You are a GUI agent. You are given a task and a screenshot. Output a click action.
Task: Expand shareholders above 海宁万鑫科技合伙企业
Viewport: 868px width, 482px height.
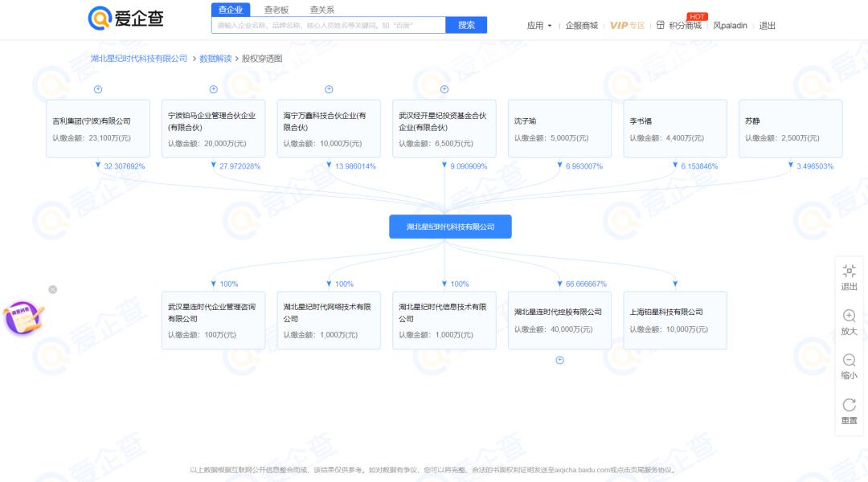329,89
